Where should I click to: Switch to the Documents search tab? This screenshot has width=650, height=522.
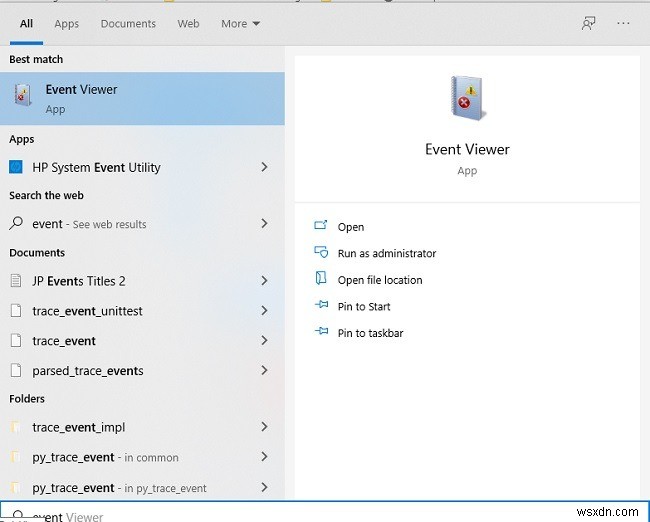pos(128,24)
